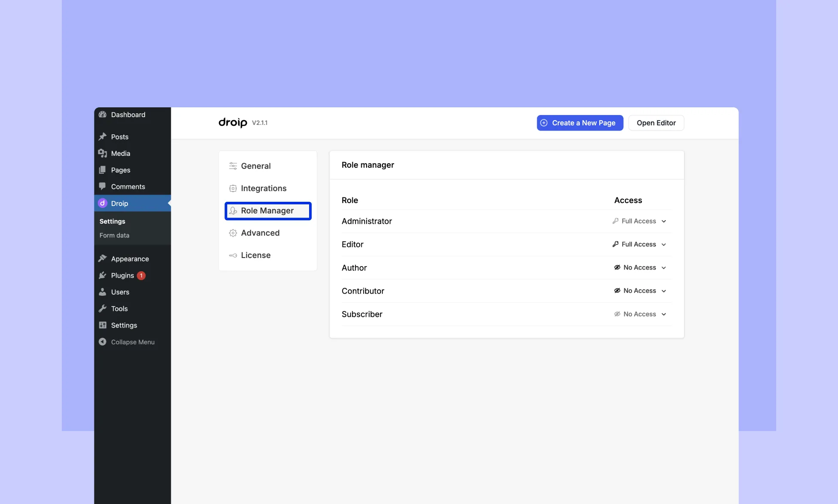Select the Role Manager tab
Screen dimensions: 838x504
coord(268,210)
